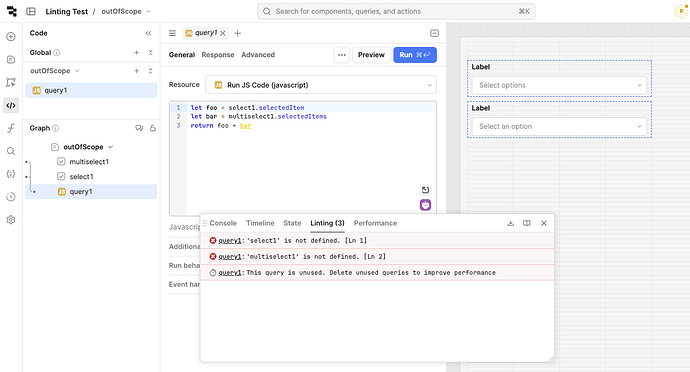The height and width of the screenshot is (372, 690).
Task: Expand the outOfScope section dropdown in Code panel
Action: pyautogui.click(x=77, y=71)
